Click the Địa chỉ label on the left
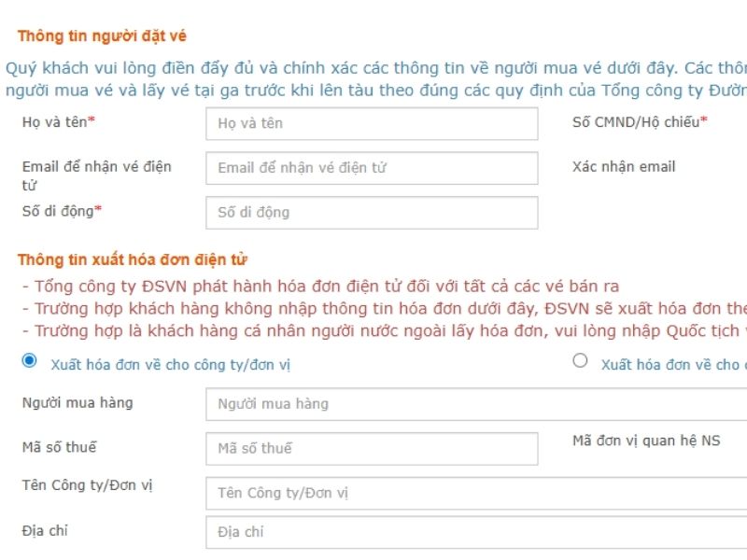 pyautogui.click(x=45, y=531)
